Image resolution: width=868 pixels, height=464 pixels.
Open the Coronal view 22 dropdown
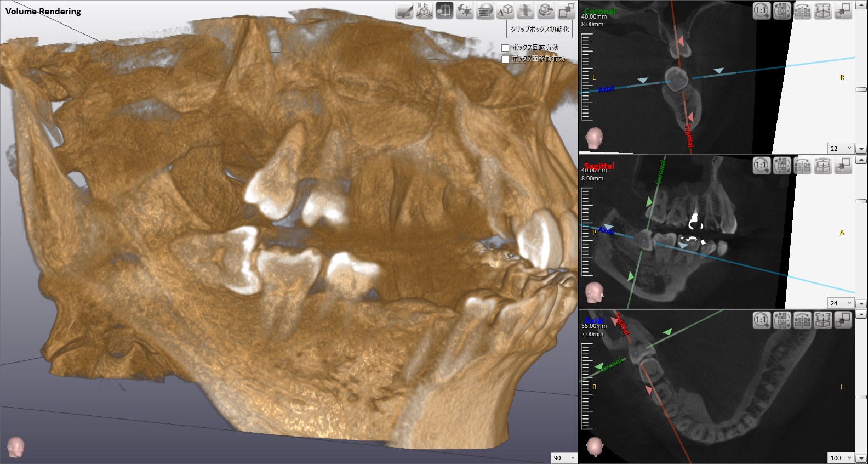(x=849, y=149)
